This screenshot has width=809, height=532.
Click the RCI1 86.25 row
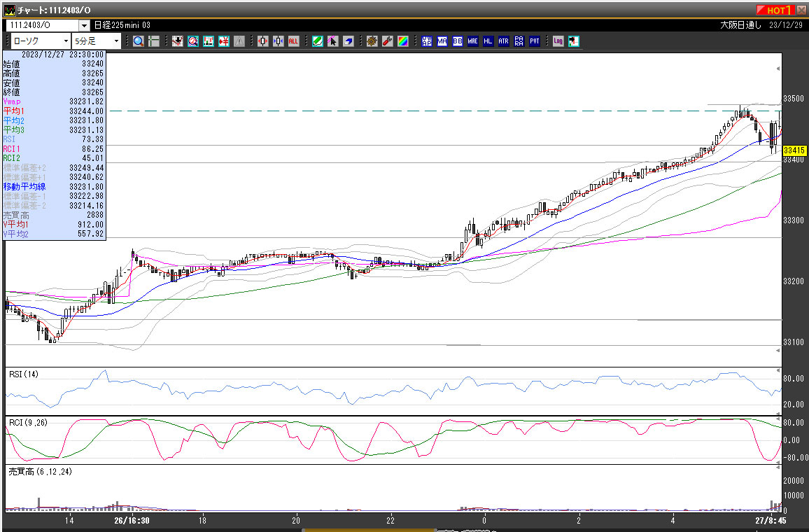tap(53, 148)
